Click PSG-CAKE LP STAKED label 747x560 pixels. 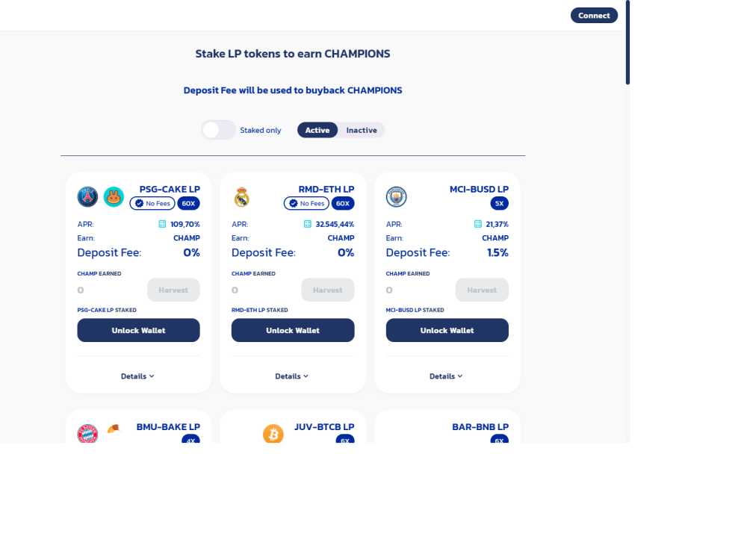pyautogui.click(x=107, y=310)
